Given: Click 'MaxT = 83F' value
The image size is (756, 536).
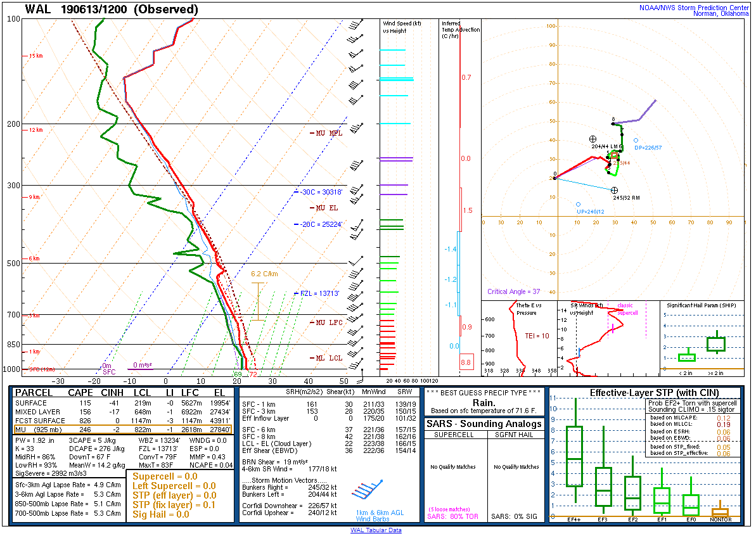Looking at the screenshot, I should pyautogui.click(x=156, y=465).
